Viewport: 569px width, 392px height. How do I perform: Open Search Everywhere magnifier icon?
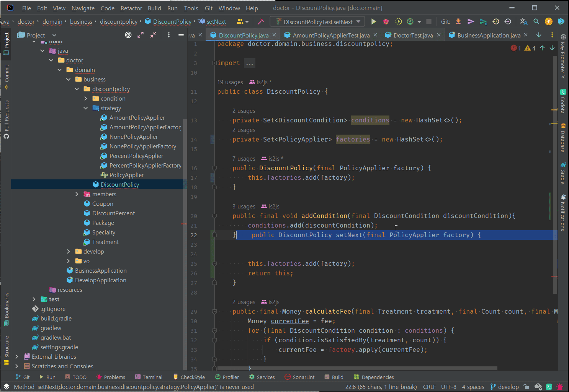pyautogui.click(x=536, y=22)
